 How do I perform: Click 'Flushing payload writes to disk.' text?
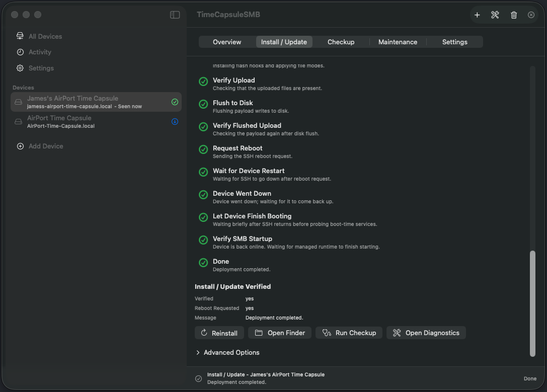251,111
